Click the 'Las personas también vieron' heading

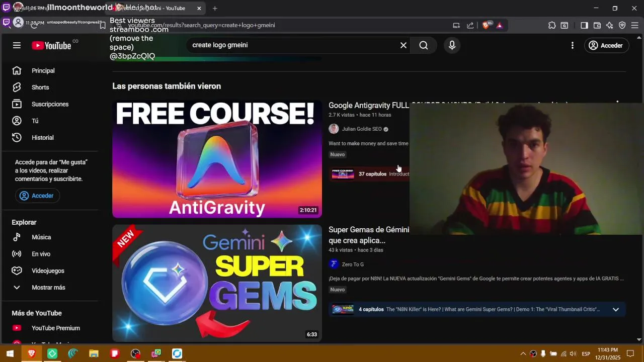(167, 86)
